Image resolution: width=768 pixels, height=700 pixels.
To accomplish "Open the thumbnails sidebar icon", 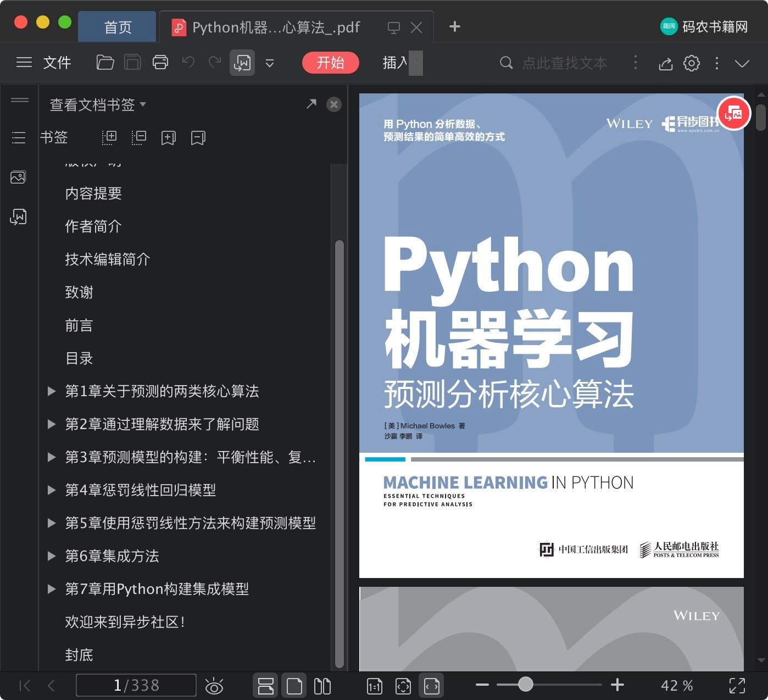I will click(18, 177).
